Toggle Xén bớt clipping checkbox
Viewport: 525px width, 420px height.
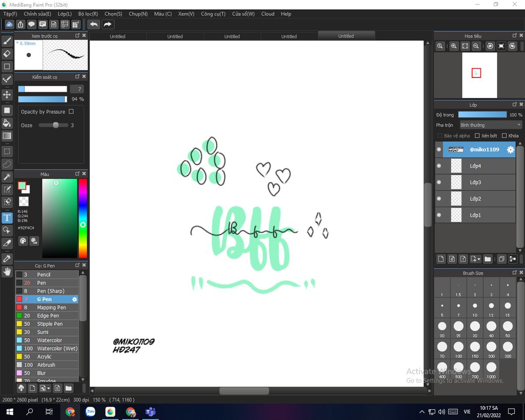[477, 136]
